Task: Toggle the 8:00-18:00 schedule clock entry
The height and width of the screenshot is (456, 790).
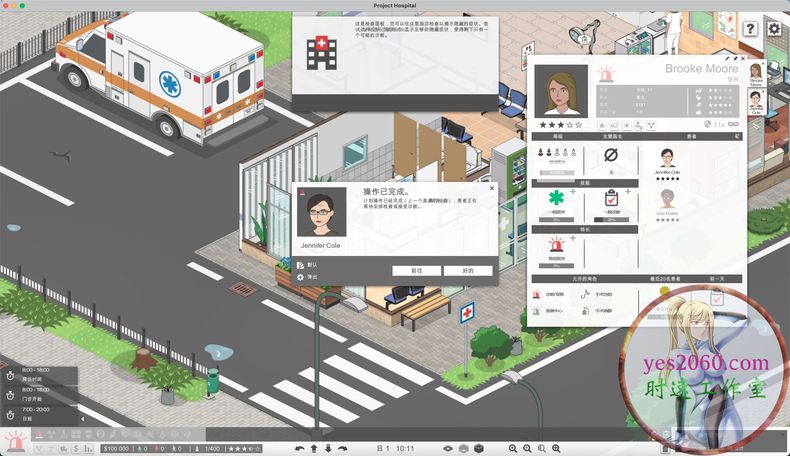Action: point(10,375)
